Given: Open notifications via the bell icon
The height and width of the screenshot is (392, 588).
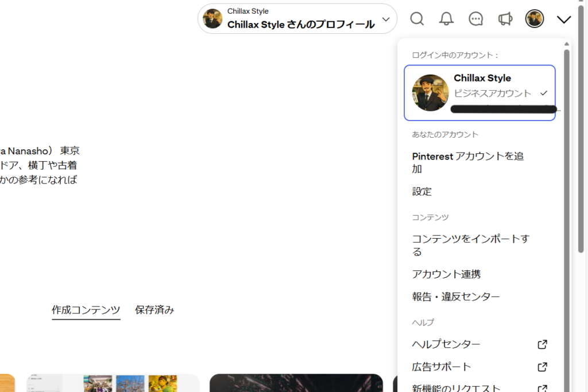Looking at the screenshot, I should point(446,18).
